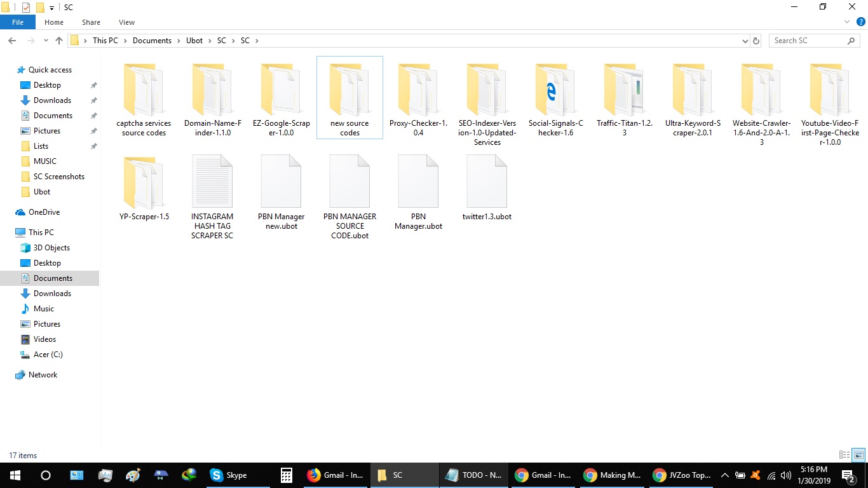Open the File menu
The width and height of the screenshot is (868, 488).
click(x=18, y=22)
